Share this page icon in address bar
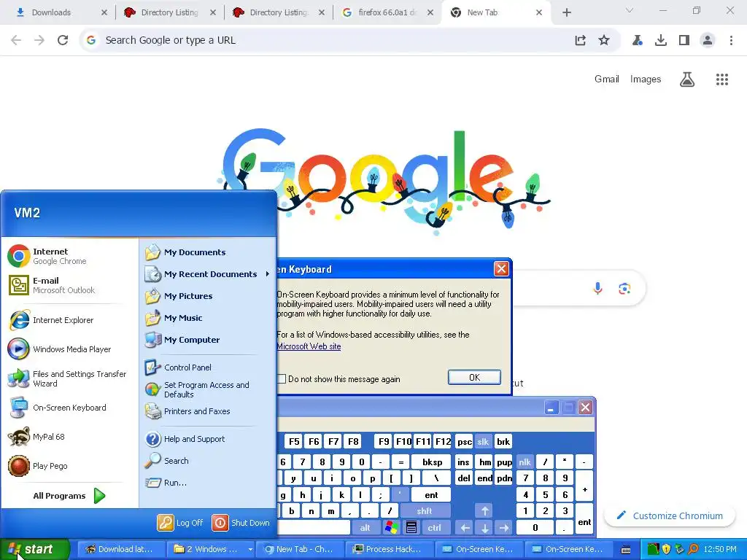747x560 pixels. point(580,40)
